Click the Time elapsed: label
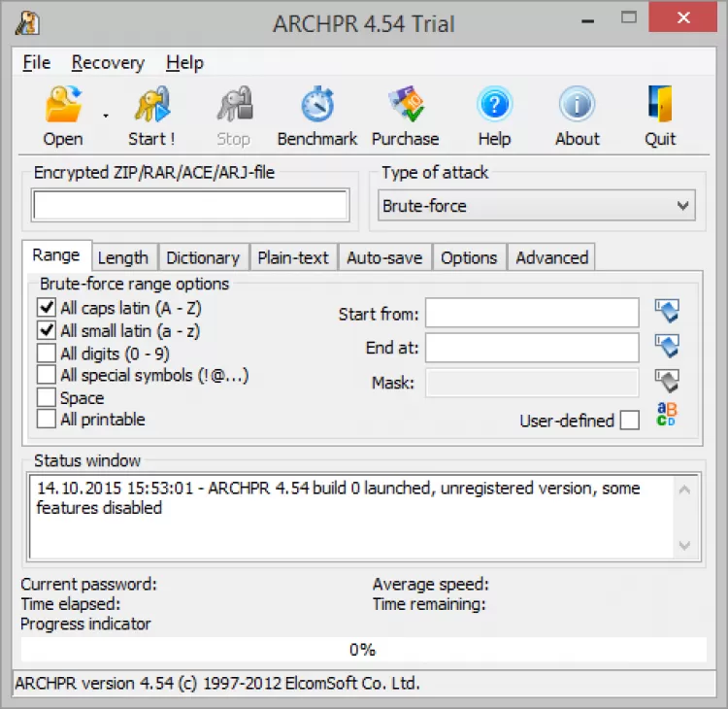The width and height of the screenshot is (728, 709). tap(71, 604)
